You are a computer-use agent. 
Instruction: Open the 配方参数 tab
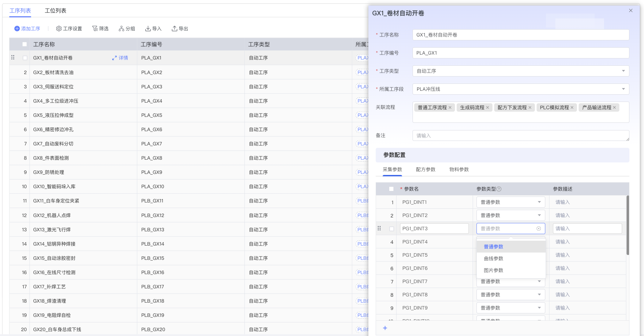425,169
